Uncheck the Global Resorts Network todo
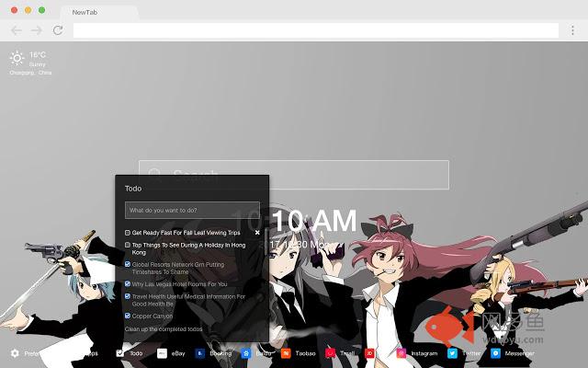Screen dimensions: 588x368 128,264
